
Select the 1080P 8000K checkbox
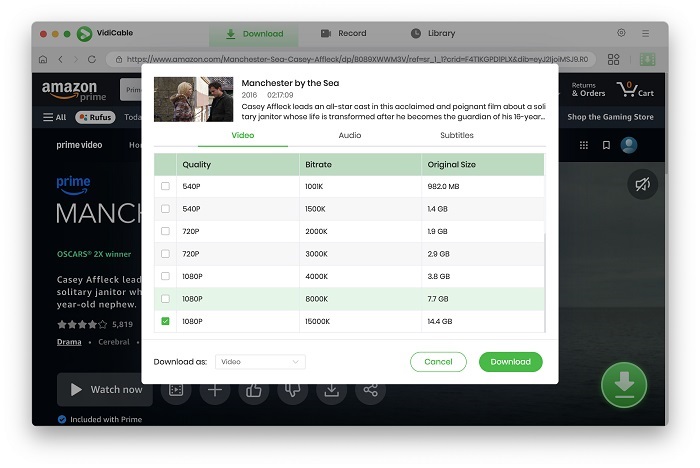165,298
